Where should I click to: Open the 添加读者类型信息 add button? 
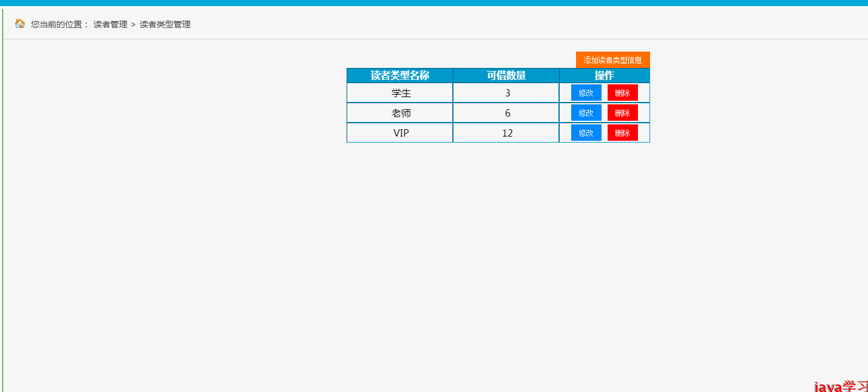pos(612,59)
